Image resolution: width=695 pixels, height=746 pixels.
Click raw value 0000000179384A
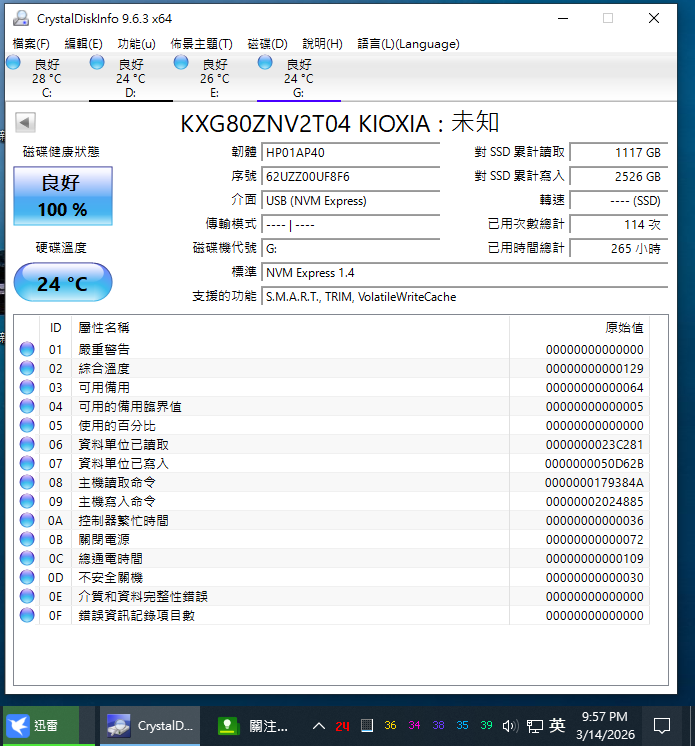(x=594, y=483)
